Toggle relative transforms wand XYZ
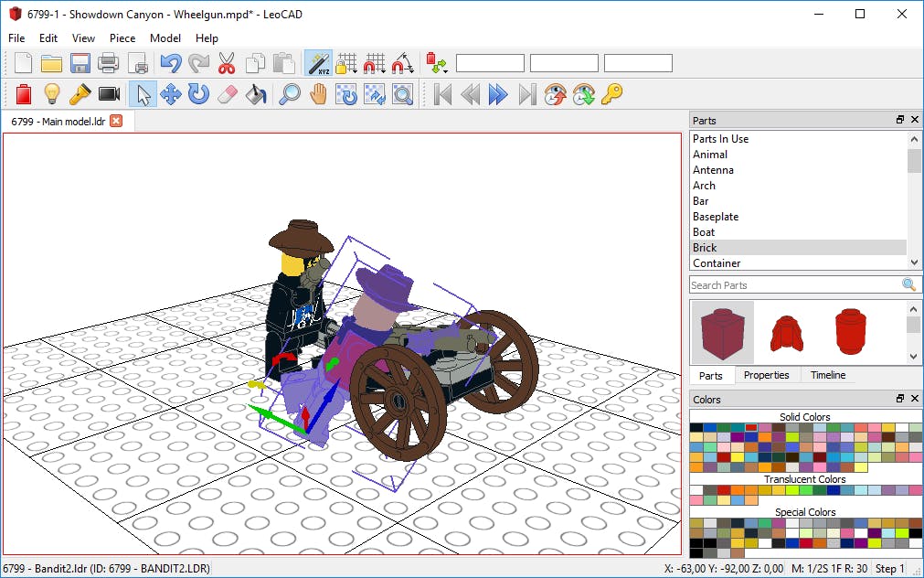 [318, 63]
